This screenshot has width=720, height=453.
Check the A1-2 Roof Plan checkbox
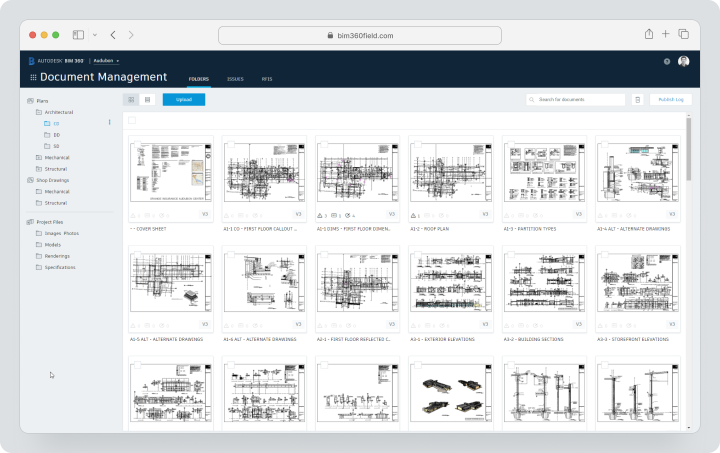417,145
